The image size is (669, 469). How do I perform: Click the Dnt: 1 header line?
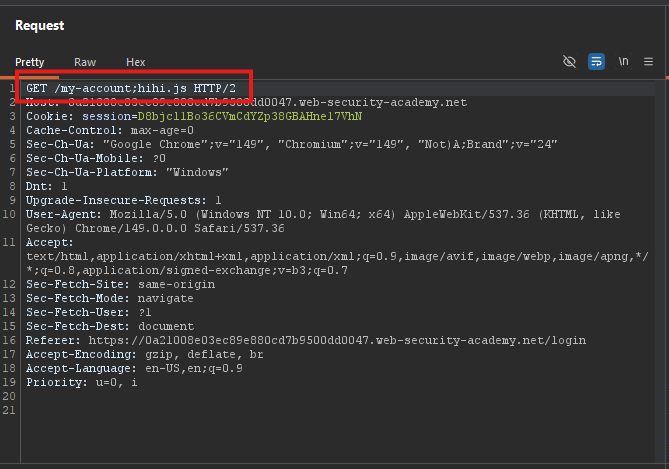pos(47,186)
